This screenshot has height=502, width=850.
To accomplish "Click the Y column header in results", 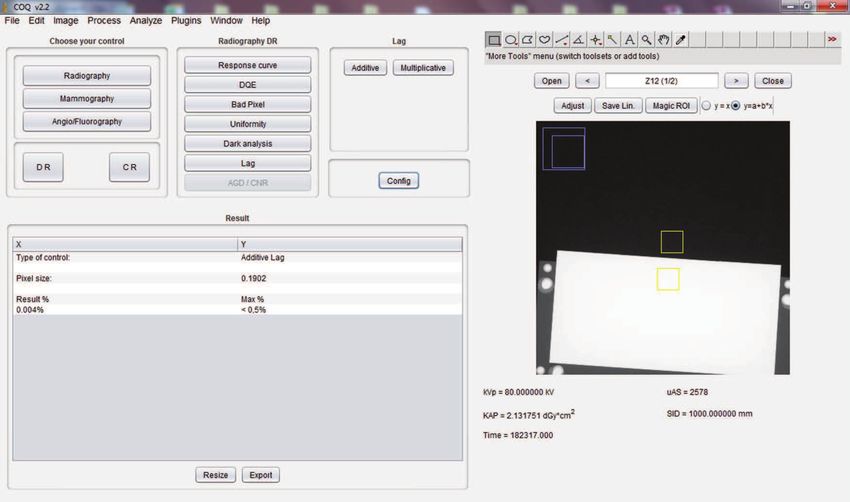I will (x=350, y=244).
